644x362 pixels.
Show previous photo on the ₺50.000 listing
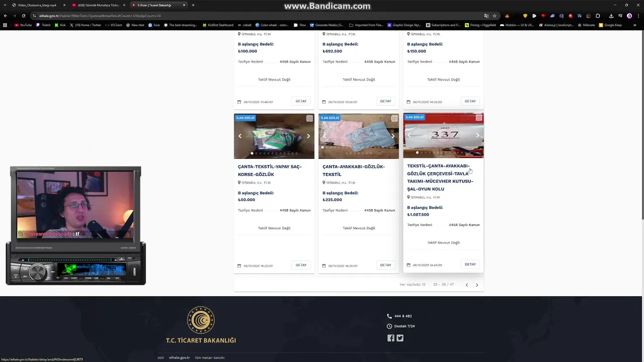[x=240, y=136]
